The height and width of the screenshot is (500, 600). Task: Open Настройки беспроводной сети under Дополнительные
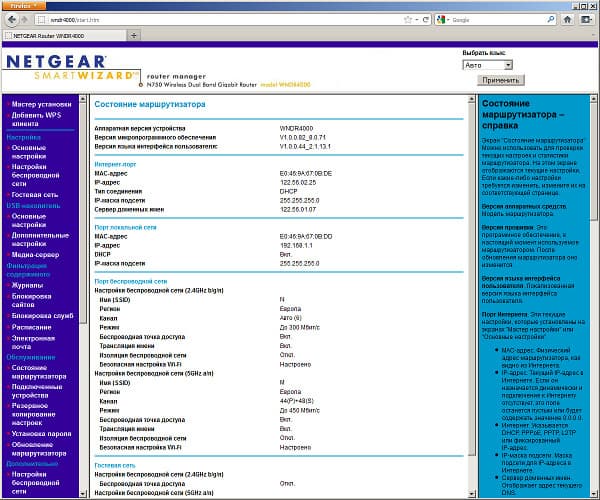[35, 483]
